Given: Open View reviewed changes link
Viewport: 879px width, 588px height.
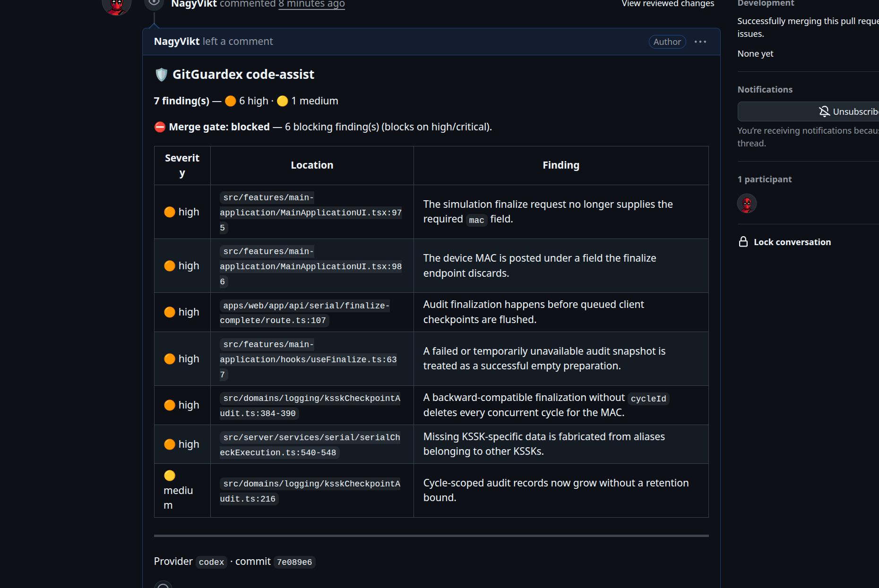Looking at the screenshot, I should click(668, 4).
